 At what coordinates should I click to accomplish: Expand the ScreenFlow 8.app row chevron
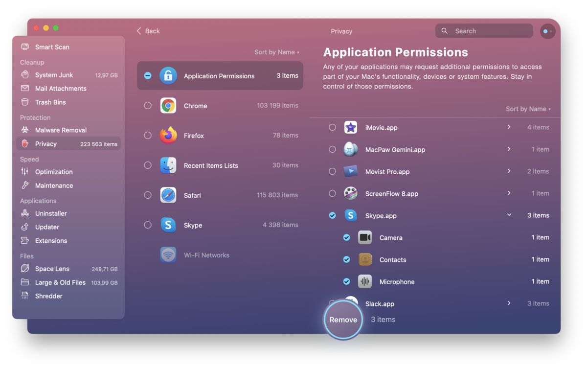pos(509,193)
